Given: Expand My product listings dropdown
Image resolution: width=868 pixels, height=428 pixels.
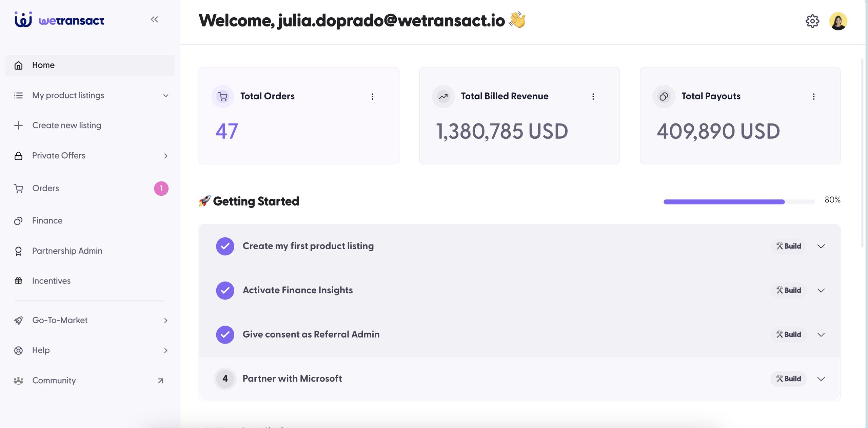Looking at the screenshot, I should 165,96.
